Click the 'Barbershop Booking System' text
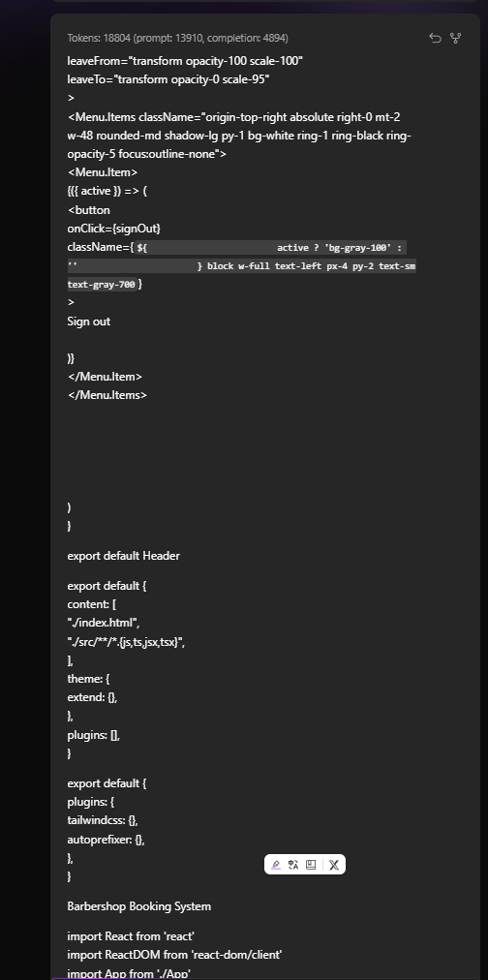This screenshot has height=980, width=488. tap(139, 906)
